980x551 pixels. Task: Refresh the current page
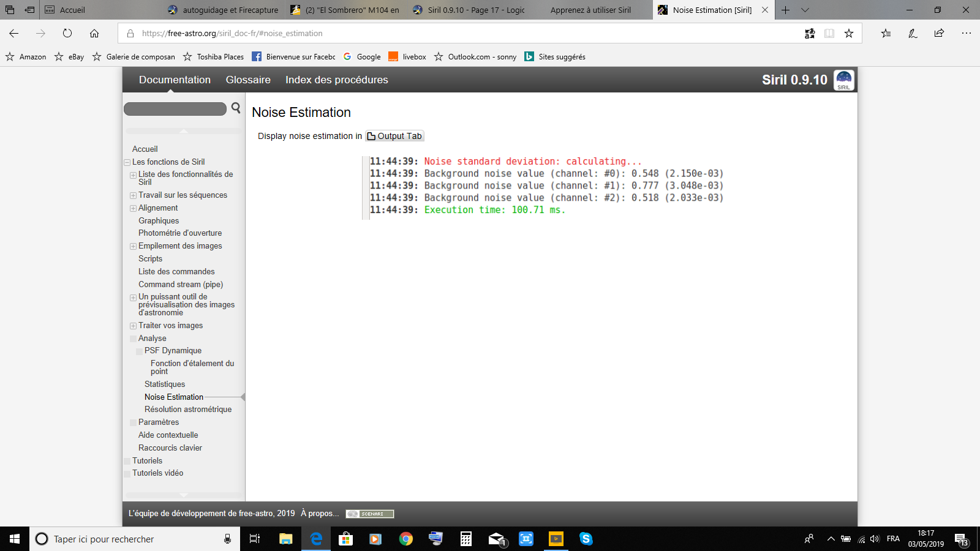click(67, 33)
